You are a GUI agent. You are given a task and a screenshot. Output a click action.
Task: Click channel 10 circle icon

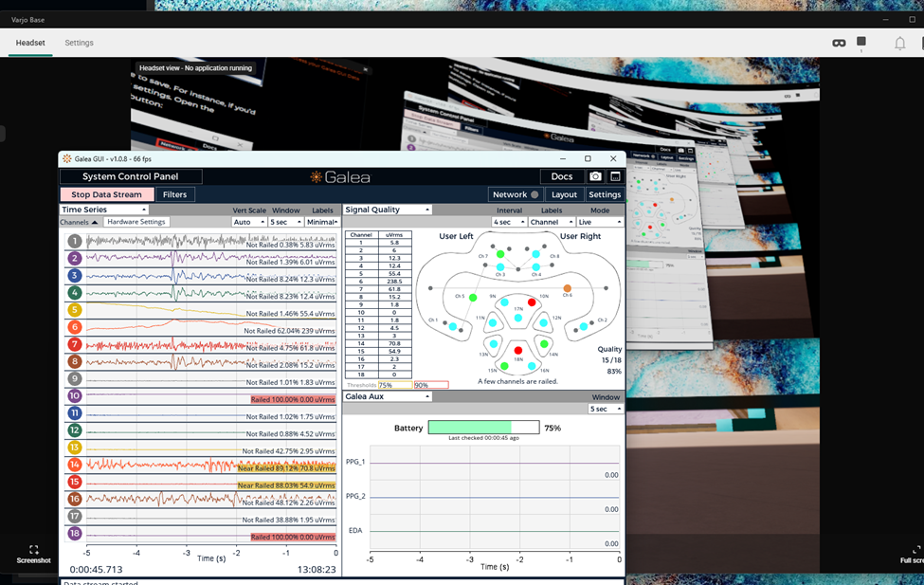[x=74, y=395]
